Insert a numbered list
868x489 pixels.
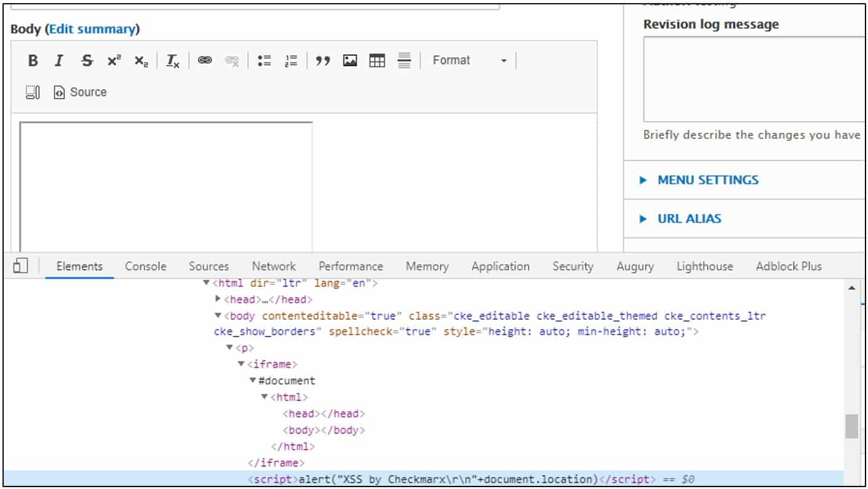291,60
